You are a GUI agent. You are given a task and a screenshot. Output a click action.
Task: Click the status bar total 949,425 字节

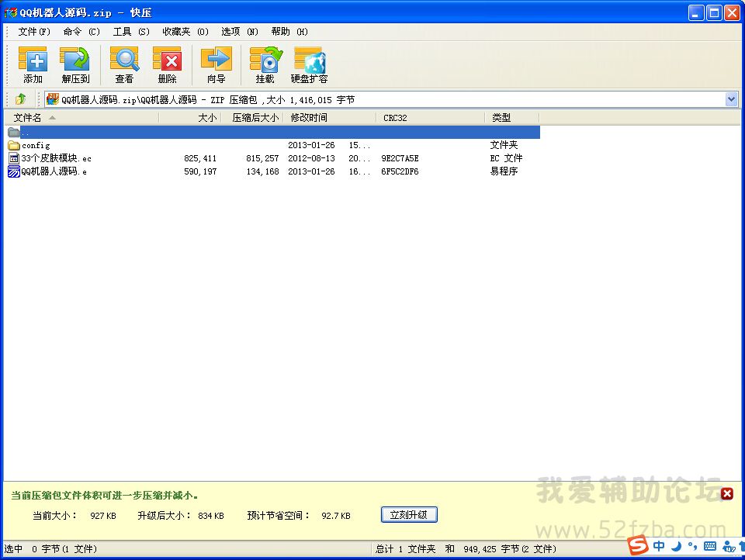[x=510, y=549]
